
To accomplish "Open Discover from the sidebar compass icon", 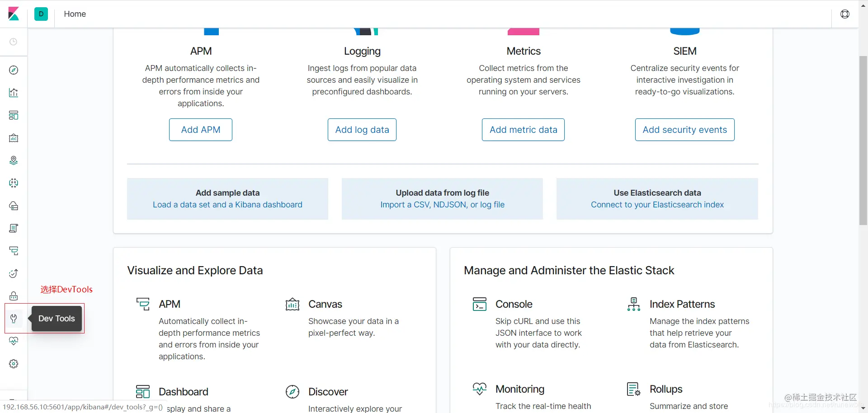I will [x=14, y=70].
